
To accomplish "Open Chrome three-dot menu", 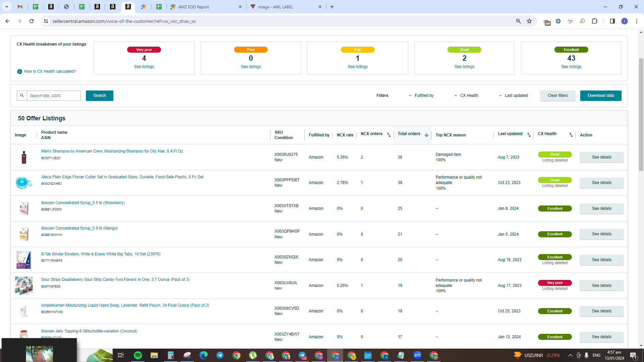I will coord(637,21).
